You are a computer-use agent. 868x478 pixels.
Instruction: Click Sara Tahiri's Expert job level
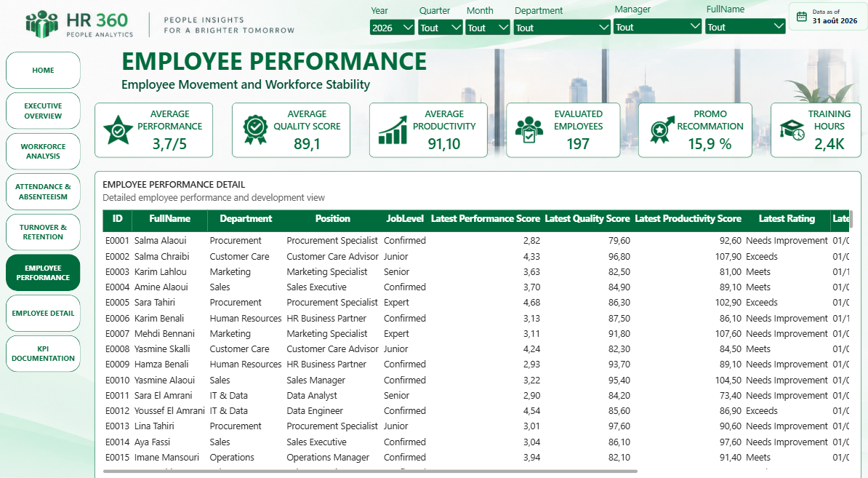[x=396, y=303]
